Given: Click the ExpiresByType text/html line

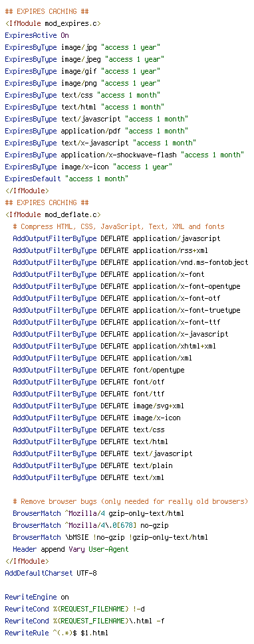Looking at the screenshot, I should 84,107.
